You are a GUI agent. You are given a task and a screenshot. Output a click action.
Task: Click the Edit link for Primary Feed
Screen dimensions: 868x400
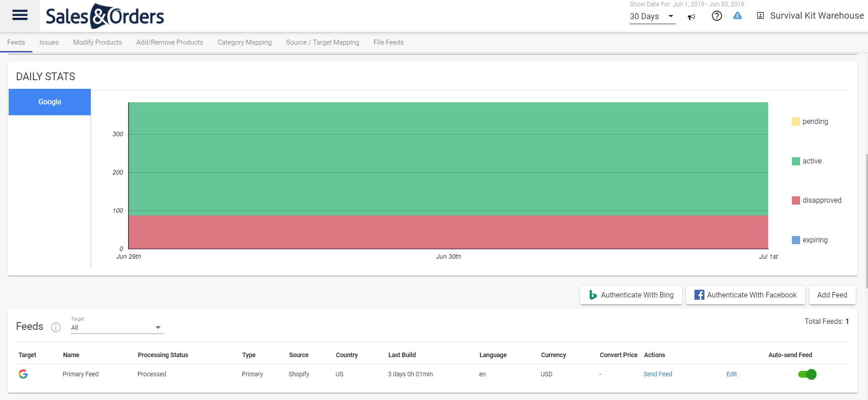pyautogui.click(x=731, y=374)
